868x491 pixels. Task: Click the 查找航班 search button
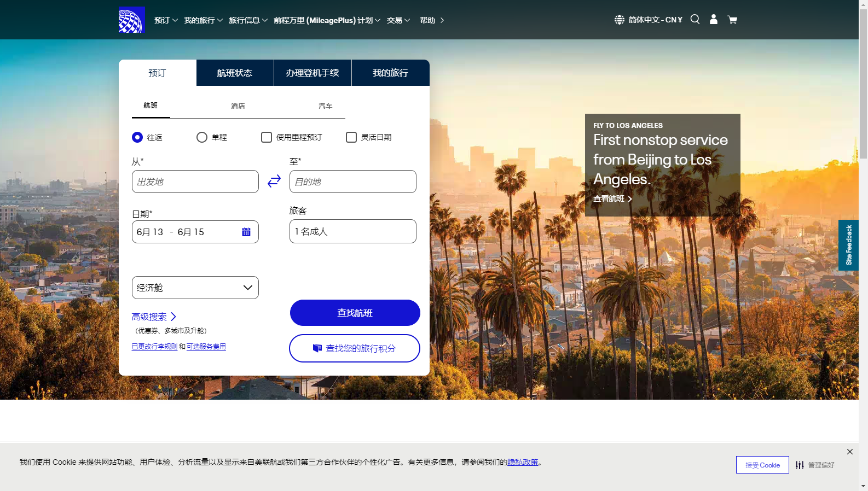pyautogui.click(x=355, y=313)
